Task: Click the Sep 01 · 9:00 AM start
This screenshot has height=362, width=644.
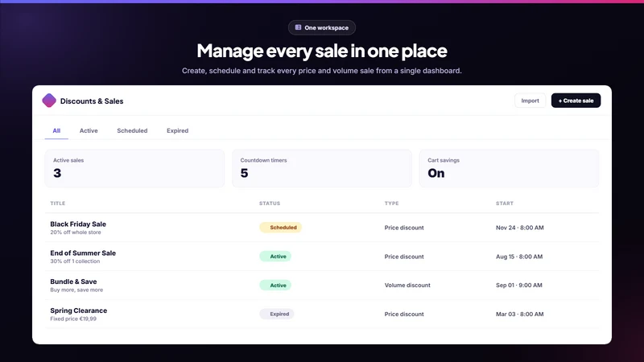Action: tap(518, 285)
